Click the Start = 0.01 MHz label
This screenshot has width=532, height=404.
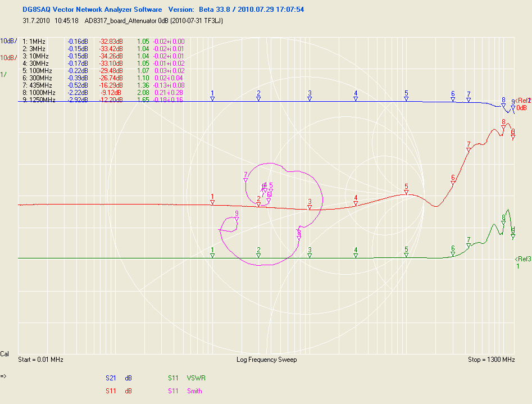point(40,360)
